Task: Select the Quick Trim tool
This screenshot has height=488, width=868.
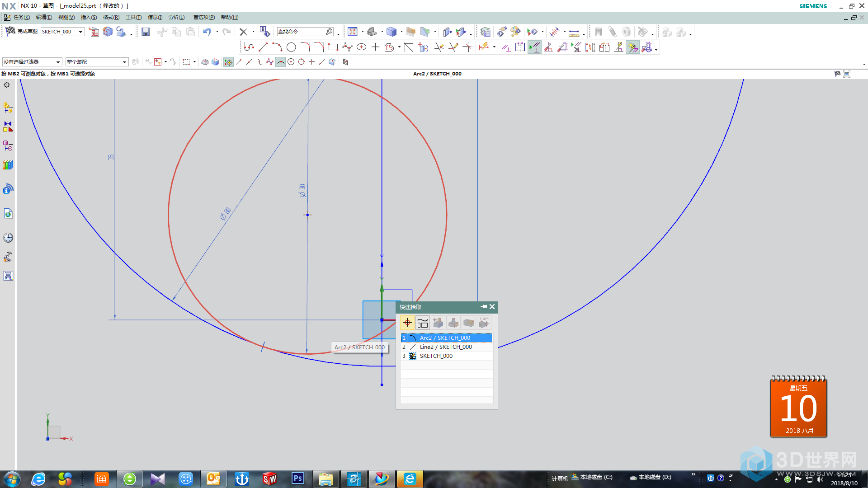Action: (x=439, y=47)
